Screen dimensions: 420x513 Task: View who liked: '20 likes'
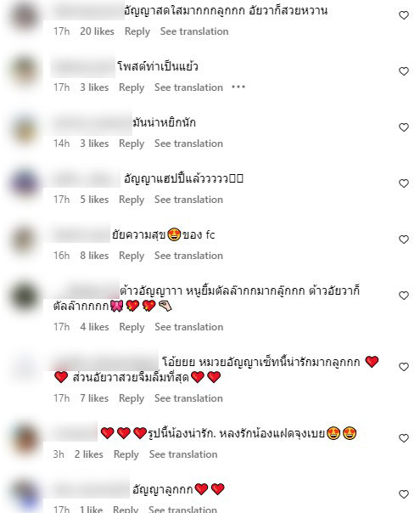click(97, 31)
